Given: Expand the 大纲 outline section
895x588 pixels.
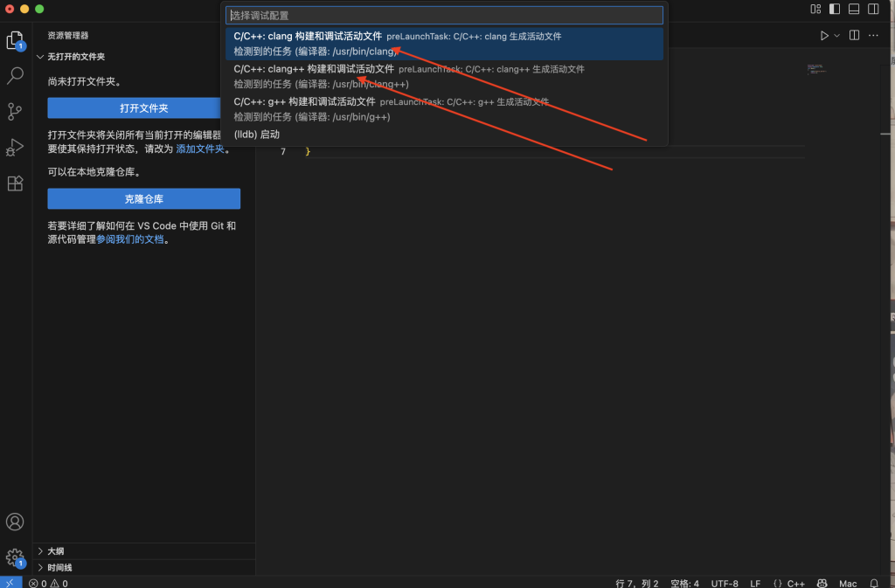Looking at the screenshot, I should click(x=55, y=551).
